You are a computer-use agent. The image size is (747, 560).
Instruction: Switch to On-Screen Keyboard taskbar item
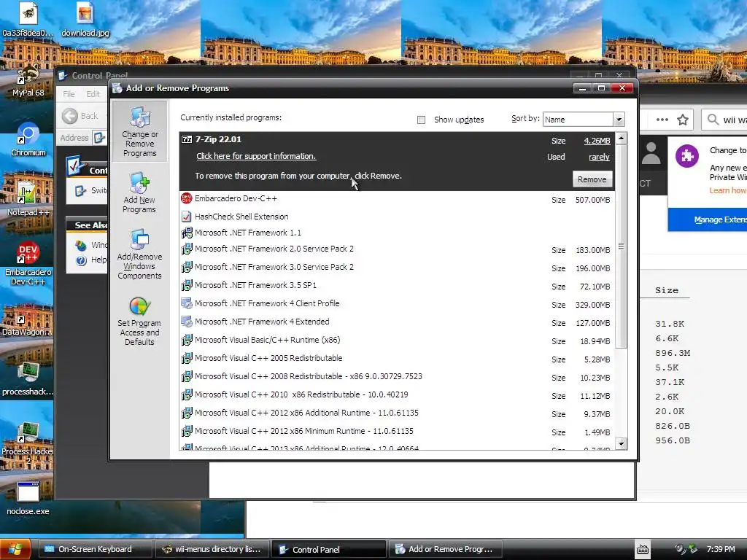coord(95,550)
